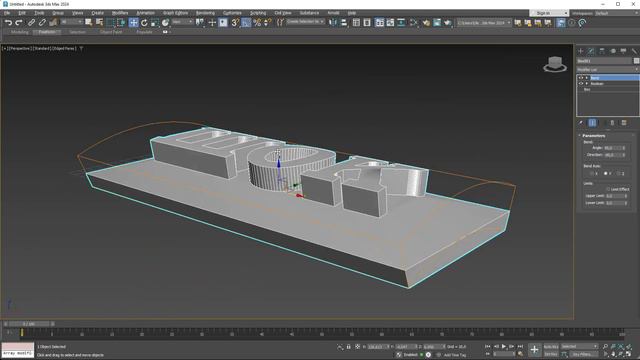Activate Select and Scale tool
This screenshot has height=360, width=640.
[x=155, y=23]
